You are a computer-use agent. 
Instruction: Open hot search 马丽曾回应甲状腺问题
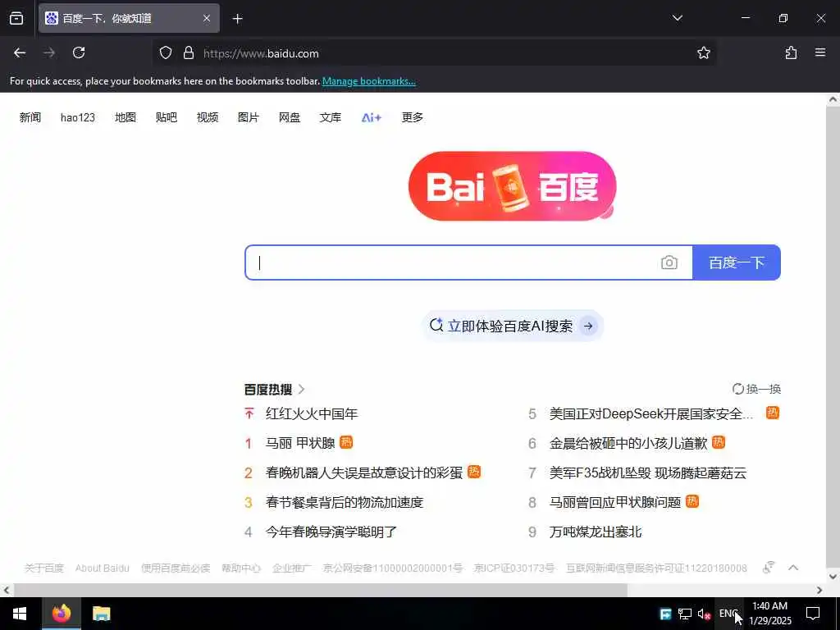pos(615,502)
